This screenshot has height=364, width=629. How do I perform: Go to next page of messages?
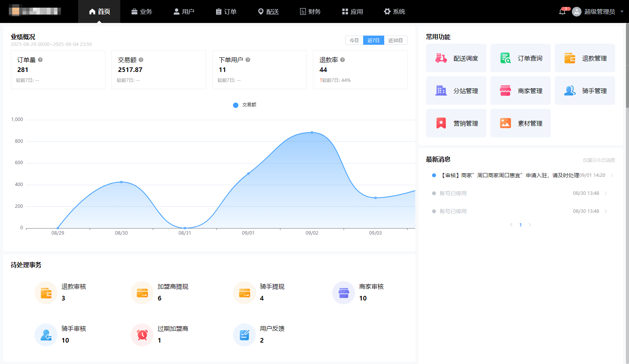point(530,225)
